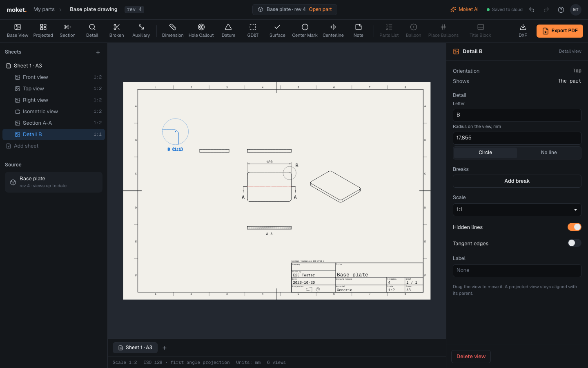Open part link for Base plate
588x368 pixels.
click(x=320, y=9)
